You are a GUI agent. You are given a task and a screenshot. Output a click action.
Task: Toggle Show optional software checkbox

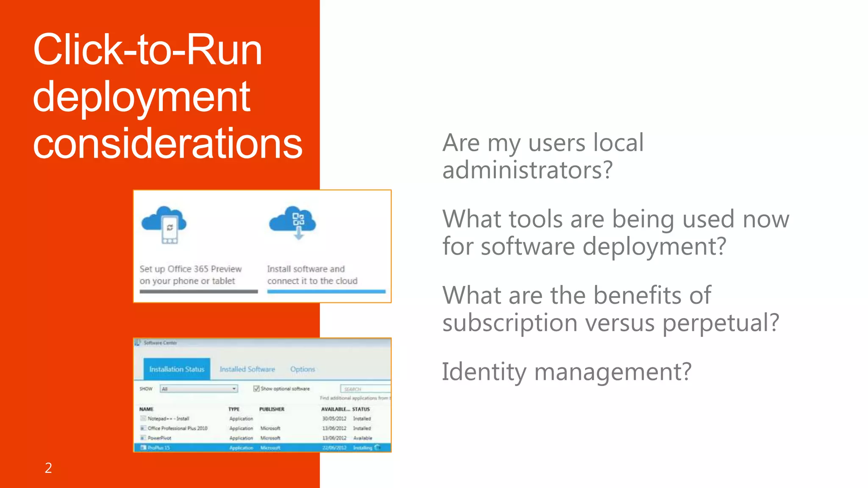click(x=256, y=388)
